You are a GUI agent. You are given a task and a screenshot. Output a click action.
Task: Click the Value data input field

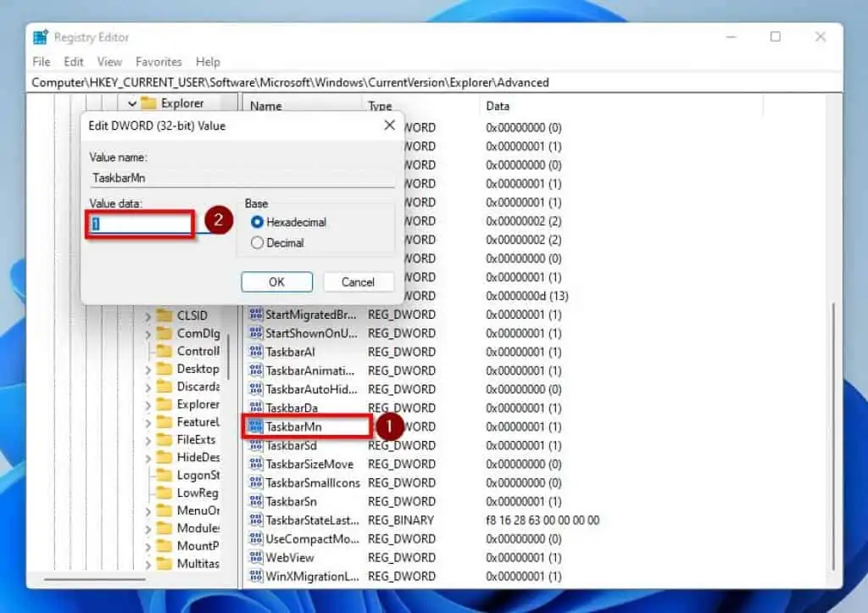[141, 224]
